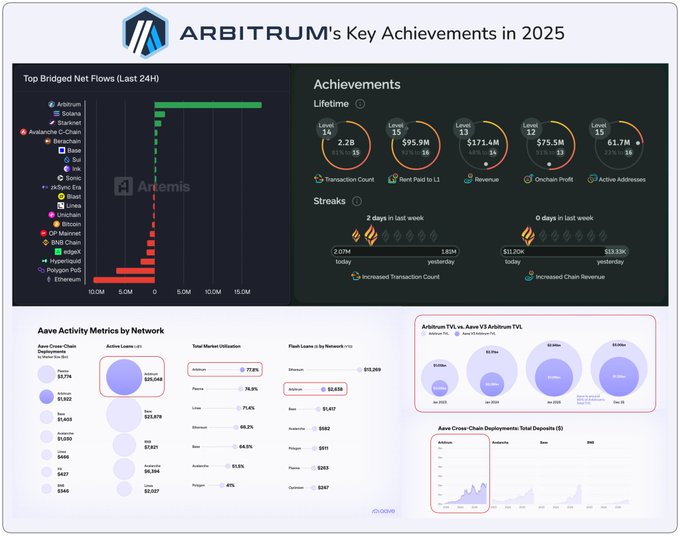Click the Arbitrum $25,048 active loans bubble
This screenshot has height=536, width=680.
coord(124,377)
